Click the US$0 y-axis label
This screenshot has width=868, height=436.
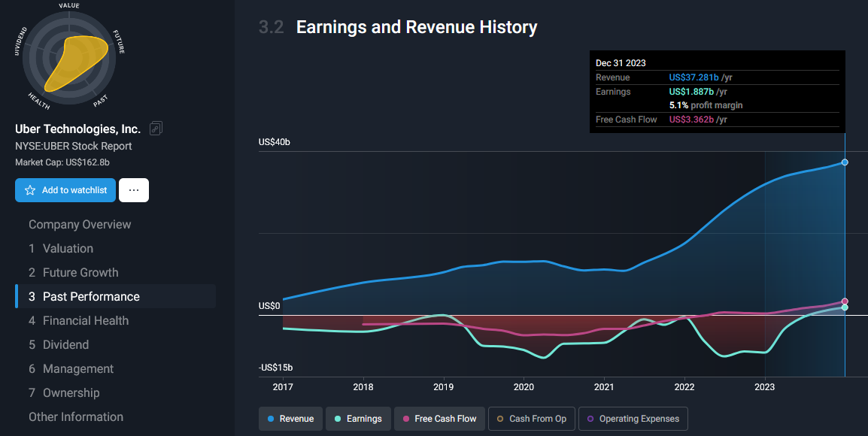(x=269, y=306)
